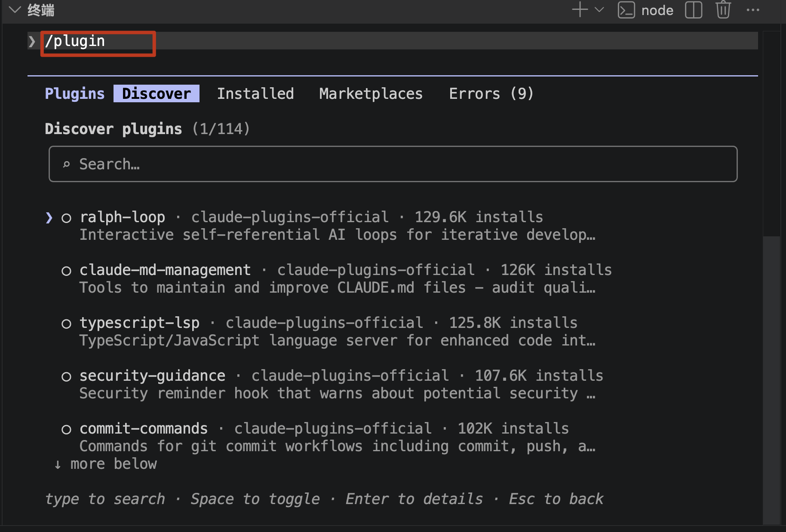Select the security-guidance plugin name
Image resolution: width=786 pixels, height=532 pixels.
tap(153, 376)
